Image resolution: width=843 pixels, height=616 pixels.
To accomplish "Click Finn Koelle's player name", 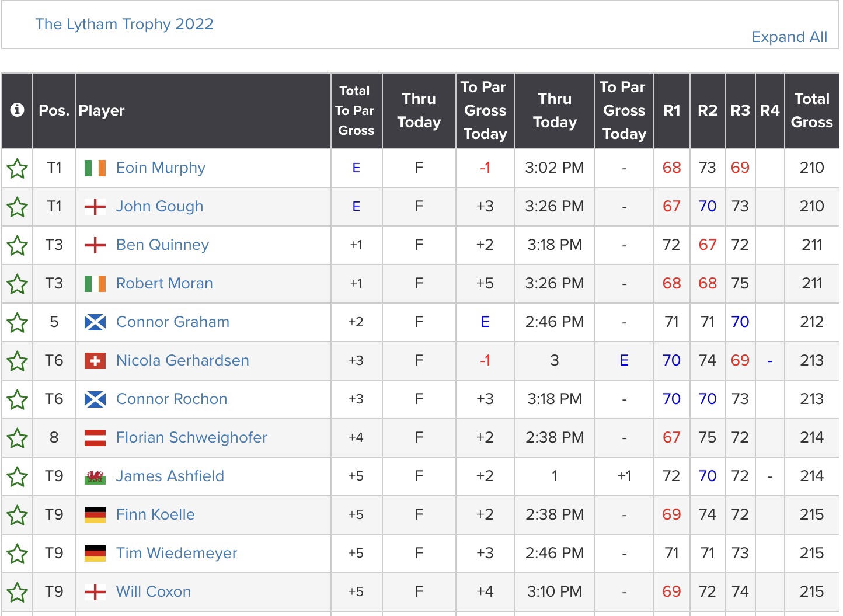I will (155, 515).
